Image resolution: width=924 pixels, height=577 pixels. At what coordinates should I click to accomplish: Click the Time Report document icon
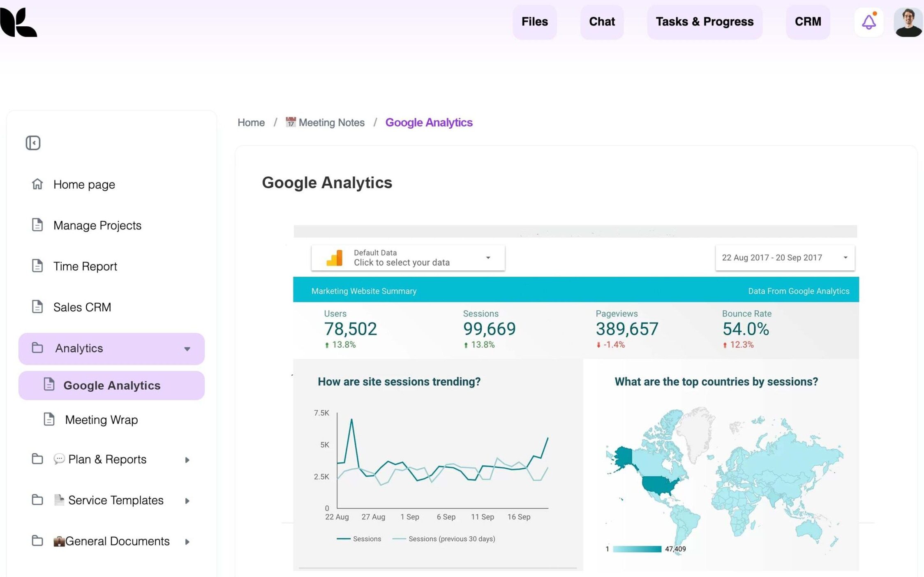click(37, 266)
